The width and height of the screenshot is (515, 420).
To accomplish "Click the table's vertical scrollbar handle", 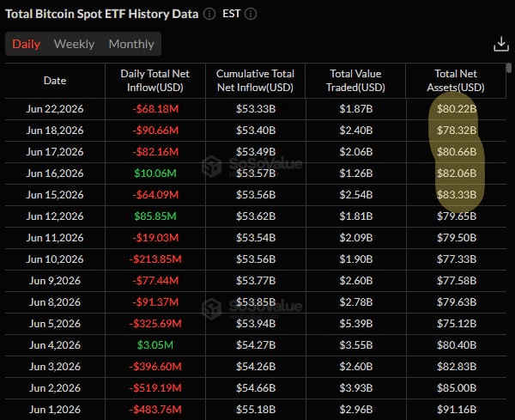I will tap(509, 68).
